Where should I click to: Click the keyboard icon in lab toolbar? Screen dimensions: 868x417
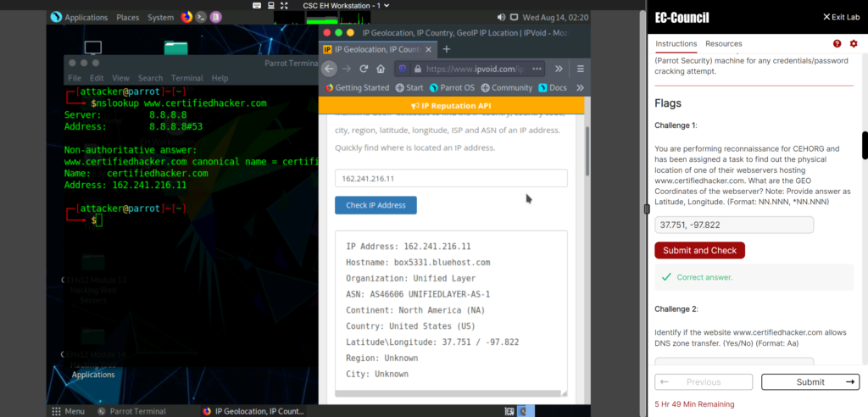pos(257,6)
